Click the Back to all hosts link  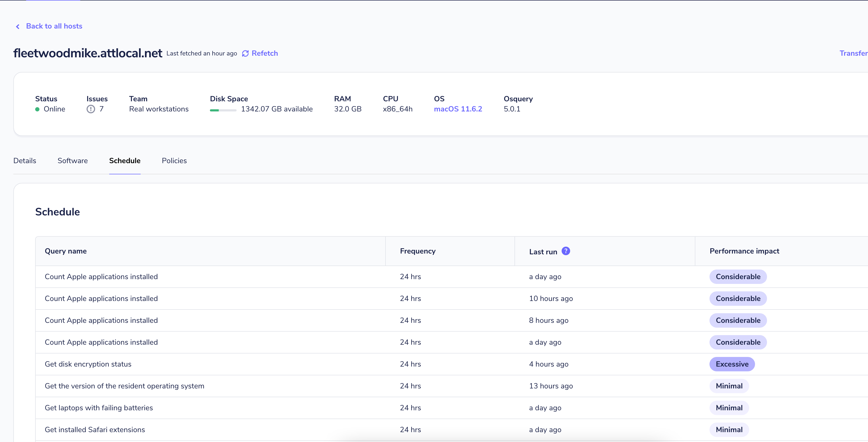click(x=54, y=26)
